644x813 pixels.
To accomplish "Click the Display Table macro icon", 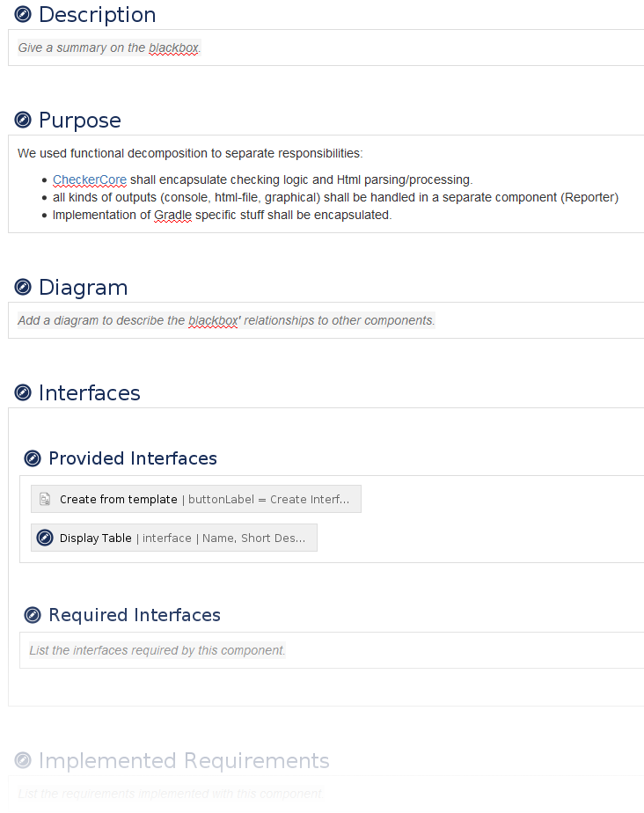I will (45, 538).
